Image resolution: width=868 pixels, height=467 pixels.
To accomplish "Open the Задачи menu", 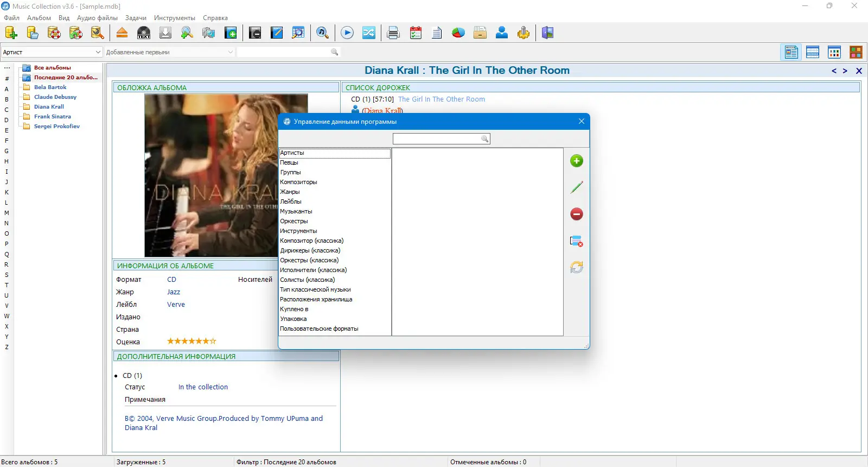I will click(x=136, y=18).
